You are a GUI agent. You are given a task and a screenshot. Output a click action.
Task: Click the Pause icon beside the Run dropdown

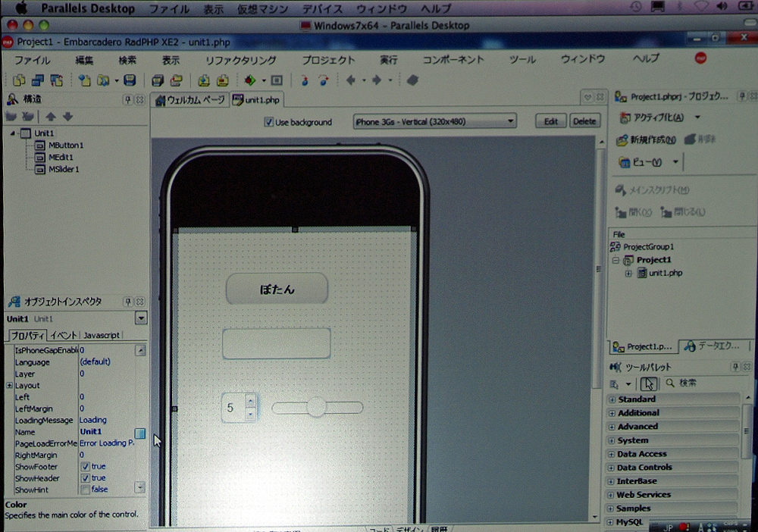tap(277, 80)
